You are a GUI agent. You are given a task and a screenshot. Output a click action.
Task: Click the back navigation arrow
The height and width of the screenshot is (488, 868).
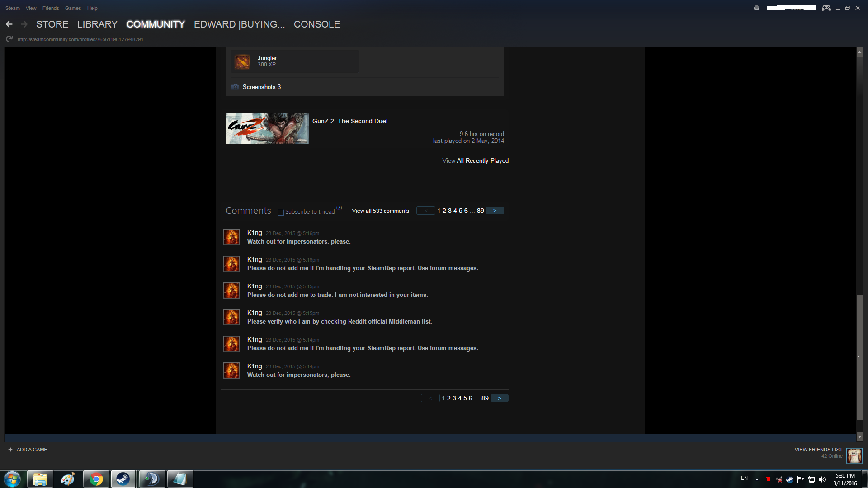click(9, 24)
